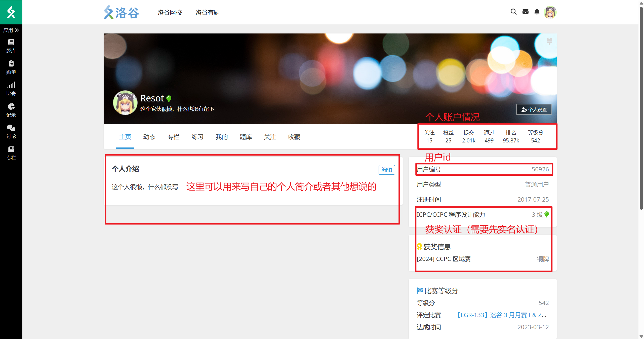Select the 收藏 favorites tab

[294, 137]
